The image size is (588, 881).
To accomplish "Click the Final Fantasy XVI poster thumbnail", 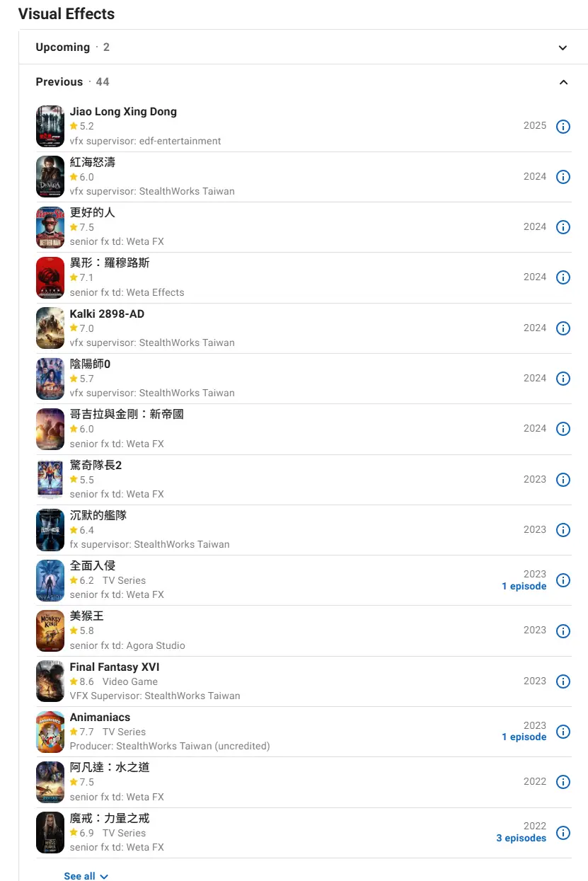I will [x=50, y=681].
